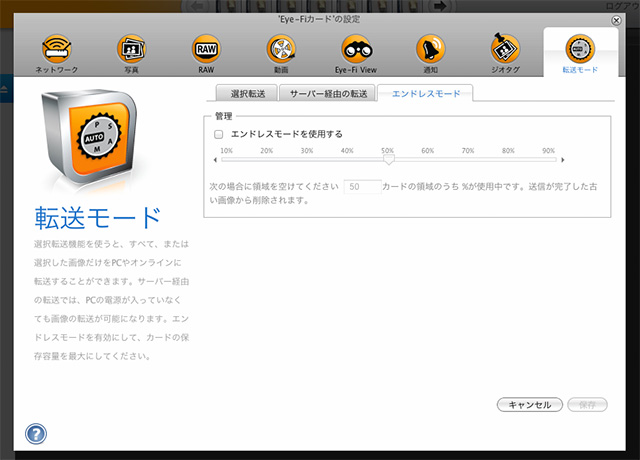Close the Eye-Fi card settings dialog
640x460 pixels.
pyautogui.click(x=616, y=20)
